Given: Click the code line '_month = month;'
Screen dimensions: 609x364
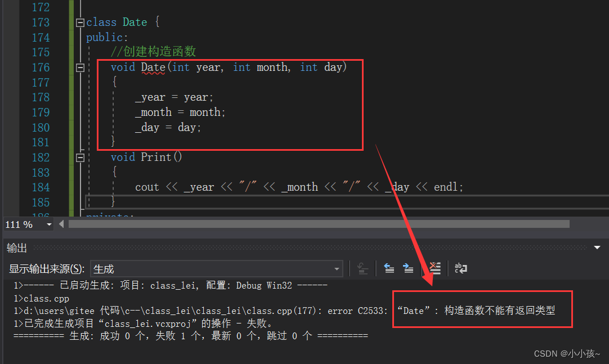Looking at the screenshot, I should [x=180, y=113].
